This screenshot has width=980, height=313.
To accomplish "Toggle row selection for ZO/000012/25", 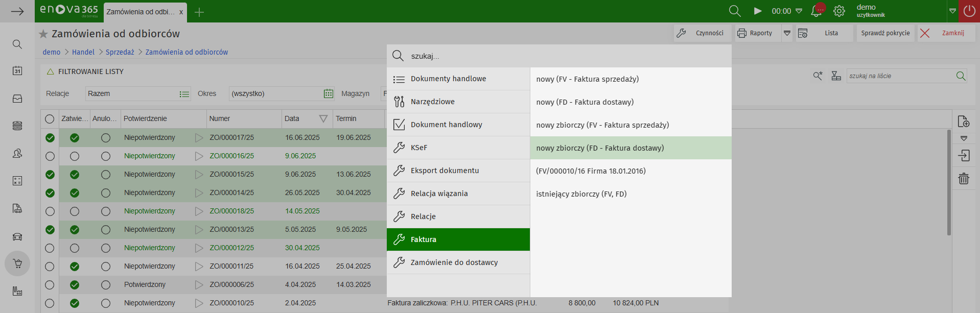I will tap(50, 248).
